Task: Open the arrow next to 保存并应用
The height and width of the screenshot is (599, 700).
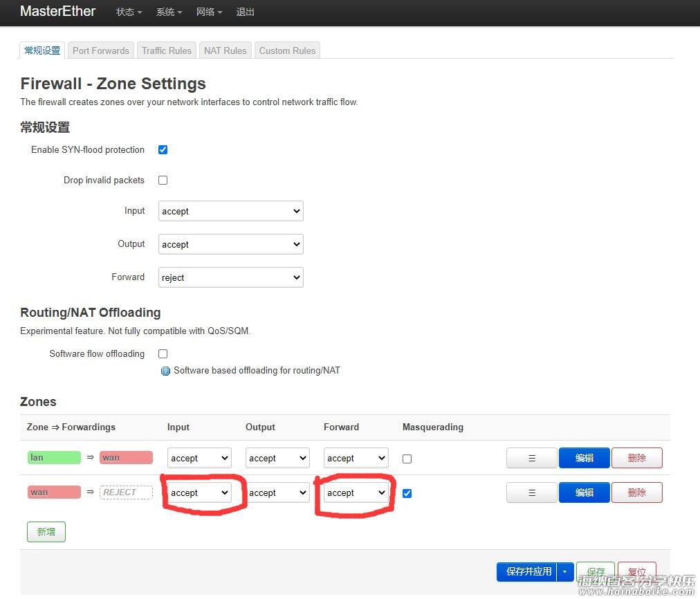Action: click(x=564, y=571)
